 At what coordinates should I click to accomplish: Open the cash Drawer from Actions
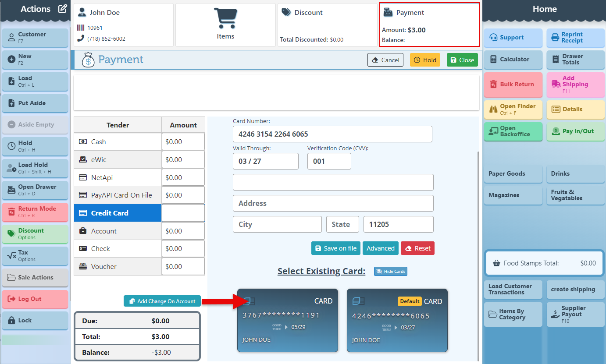click(x=35, y=190)
